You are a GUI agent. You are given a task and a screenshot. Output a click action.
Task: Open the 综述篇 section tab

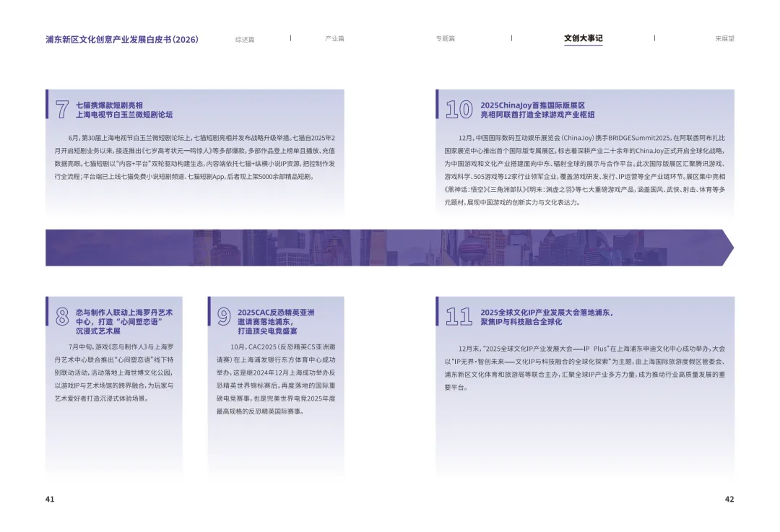[x=245, y=39]
